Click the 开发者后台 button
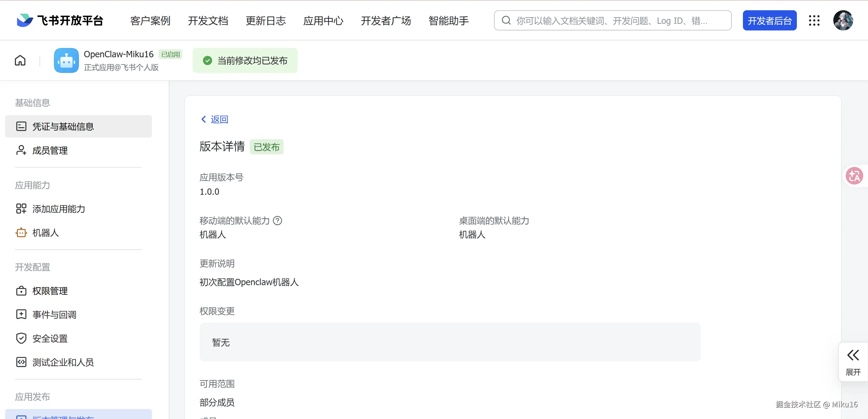The width and height of the screenshot is (868, 419). (769, 20)
